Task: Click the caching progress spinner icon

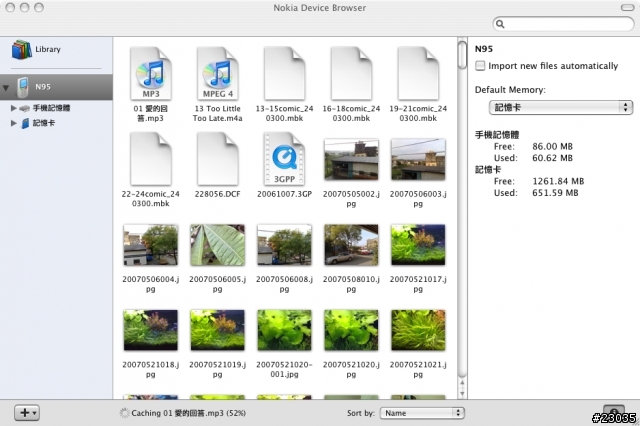Action: (x=124, y=413)
